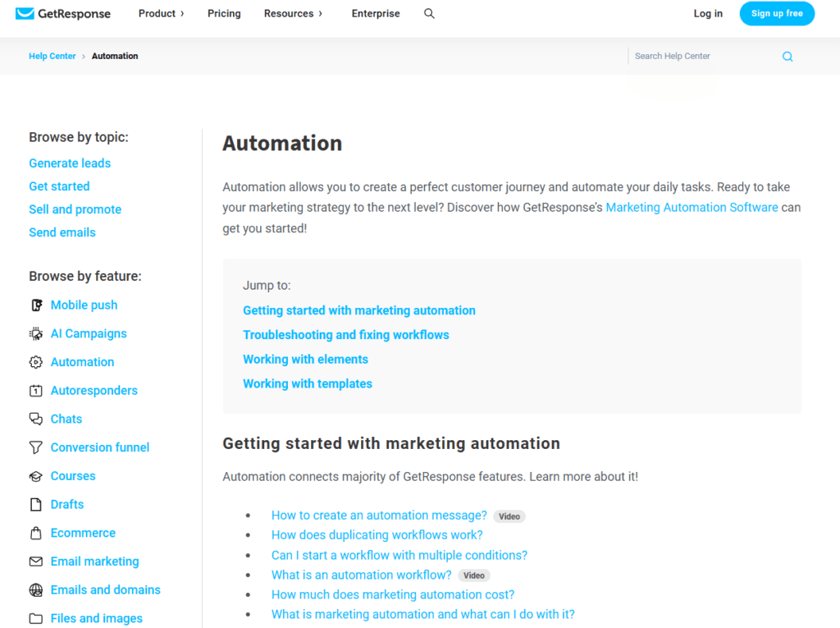Click Log in
840x628 pixels.
point(708,13)
